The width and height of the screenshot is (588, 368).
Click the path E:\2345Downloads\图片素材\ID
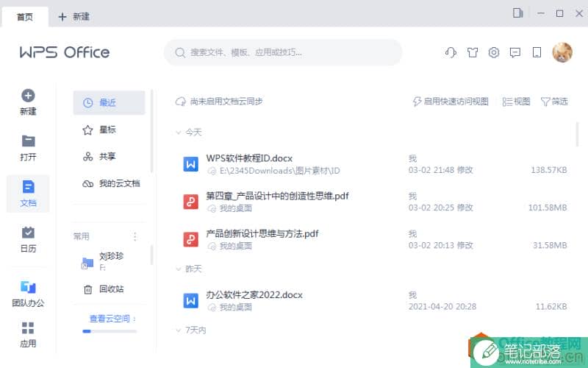tap(280, 171)
